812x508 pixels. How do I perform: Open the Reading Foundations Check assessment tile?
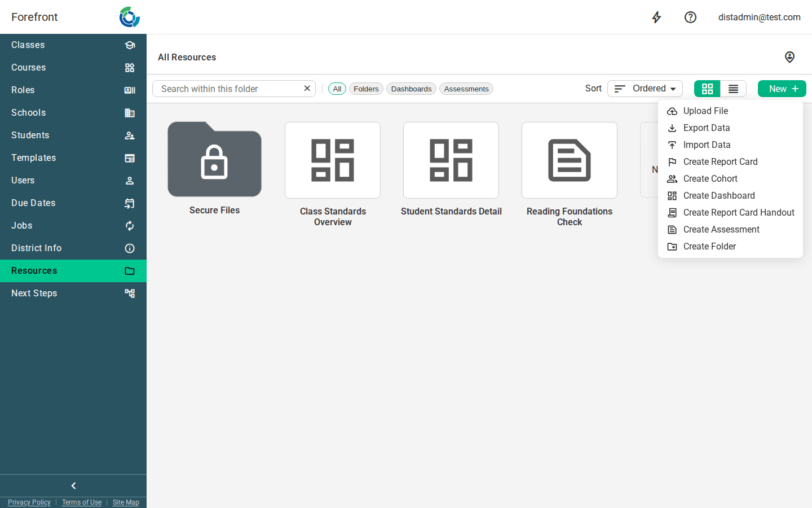click(570, 160)
